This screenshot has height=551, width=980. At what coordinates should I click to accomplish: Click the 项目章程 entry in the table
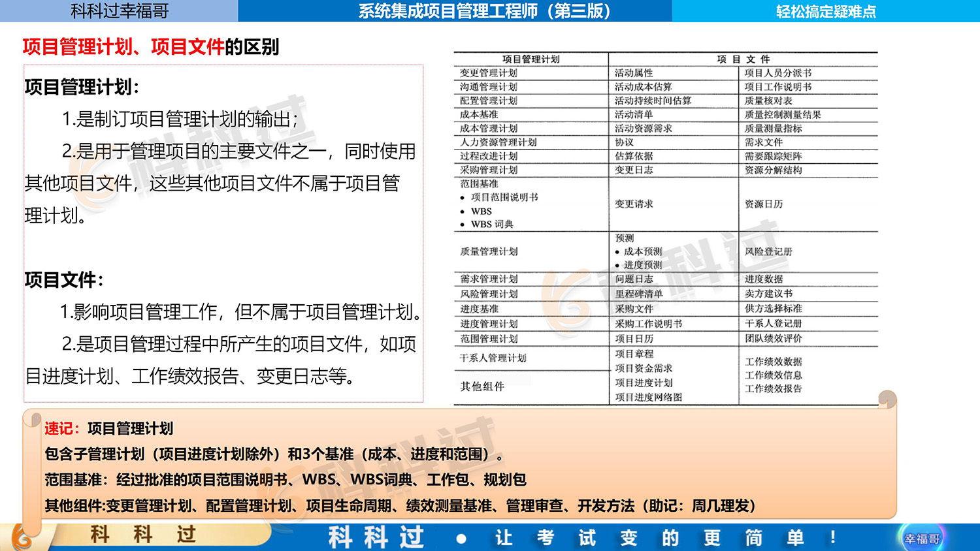[634, 354]
